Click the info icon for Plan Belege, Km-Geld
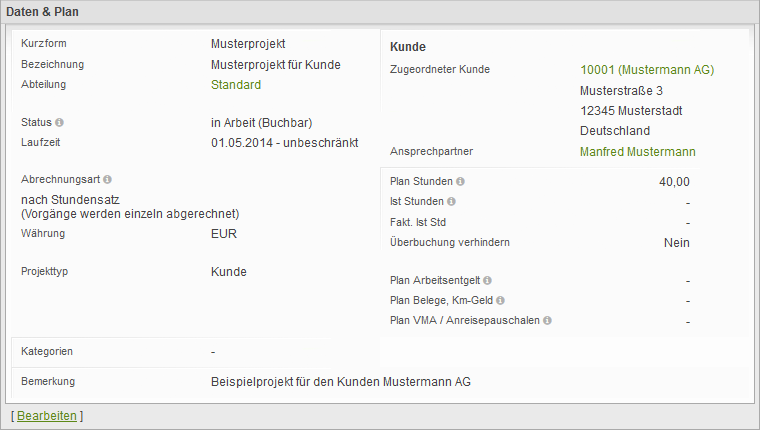Screen dimensions: 760x430 (x=500, y=301)
